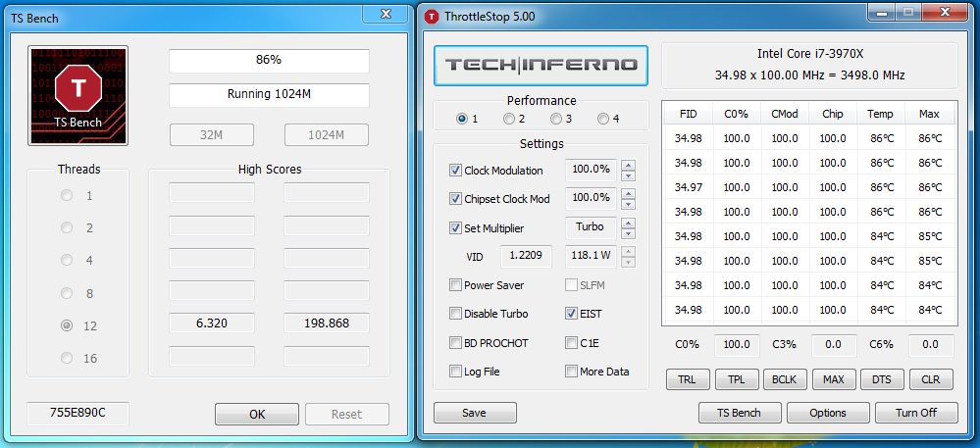Click the BCLK button
The image size is (980, 448).
click(785, 379)
